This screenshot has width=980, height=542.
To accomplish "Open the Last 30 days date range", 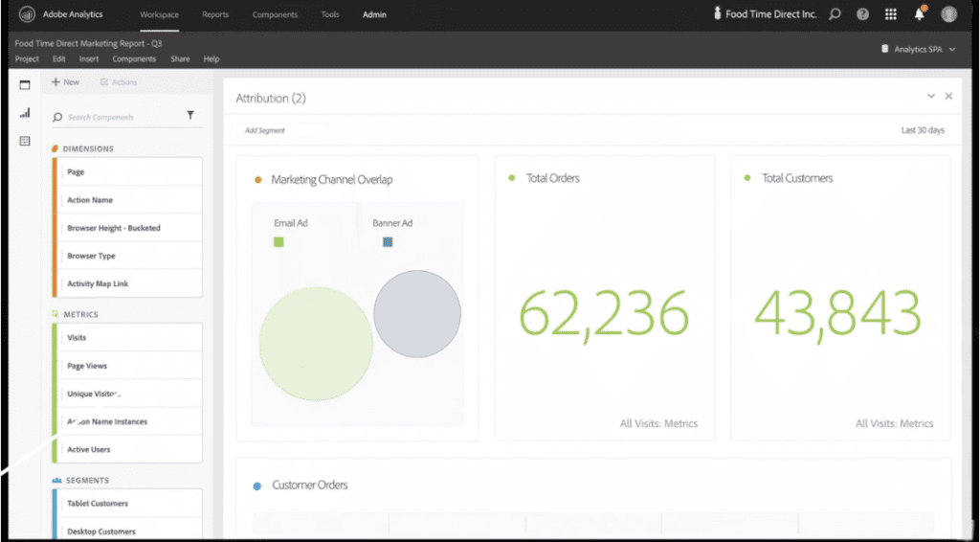I will point(923,130).
